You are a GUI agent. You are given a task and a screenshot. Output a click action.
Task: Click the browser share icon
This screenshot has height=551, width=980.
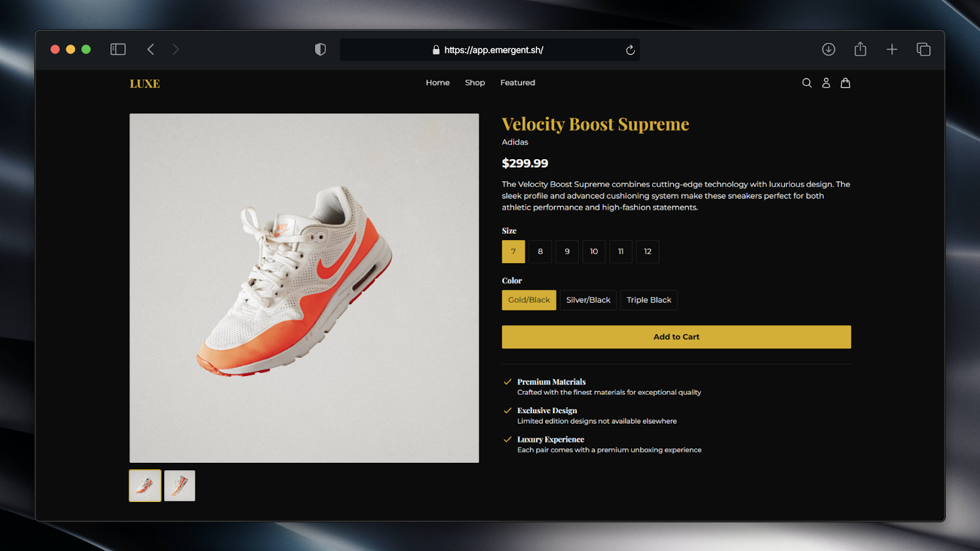pyautogui.click(x=861, y=49)
